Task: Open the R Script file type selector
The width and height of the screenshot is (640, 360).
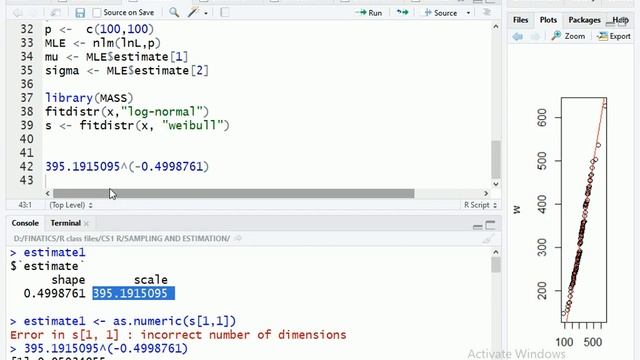Action: pos(480,205)
